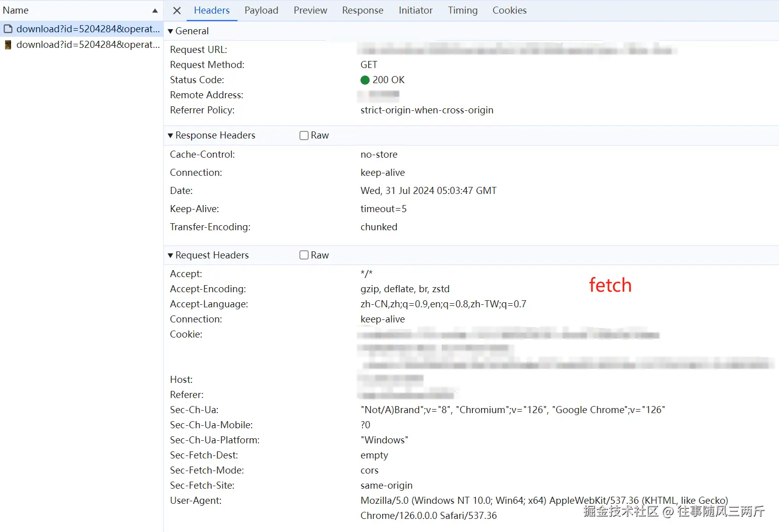
Task: Select the first download?id=5204284 document request
Action: tap(81, 29)
